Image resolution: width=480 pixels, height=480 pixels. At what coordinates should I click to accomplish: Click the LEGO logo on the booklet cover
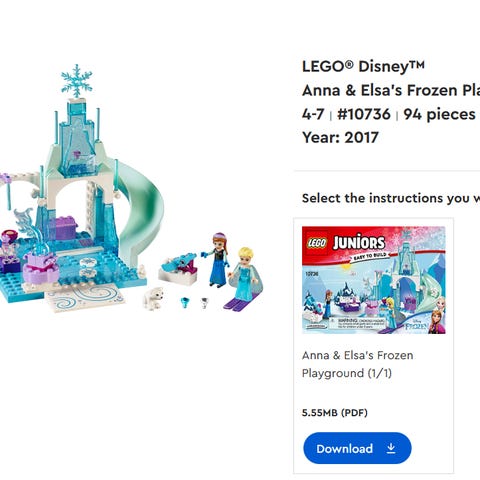(317, 243)
